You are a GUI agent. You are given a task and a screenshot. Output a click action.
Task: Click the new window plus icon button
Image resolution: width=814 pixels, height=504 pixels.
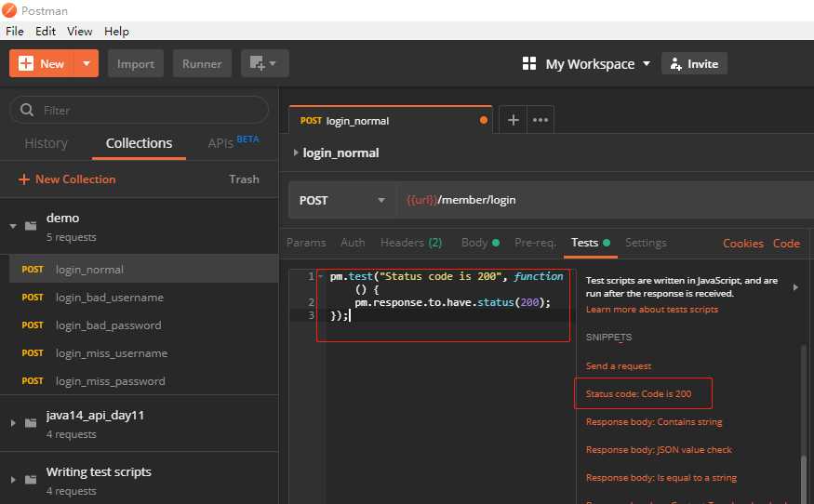(264, 63)
